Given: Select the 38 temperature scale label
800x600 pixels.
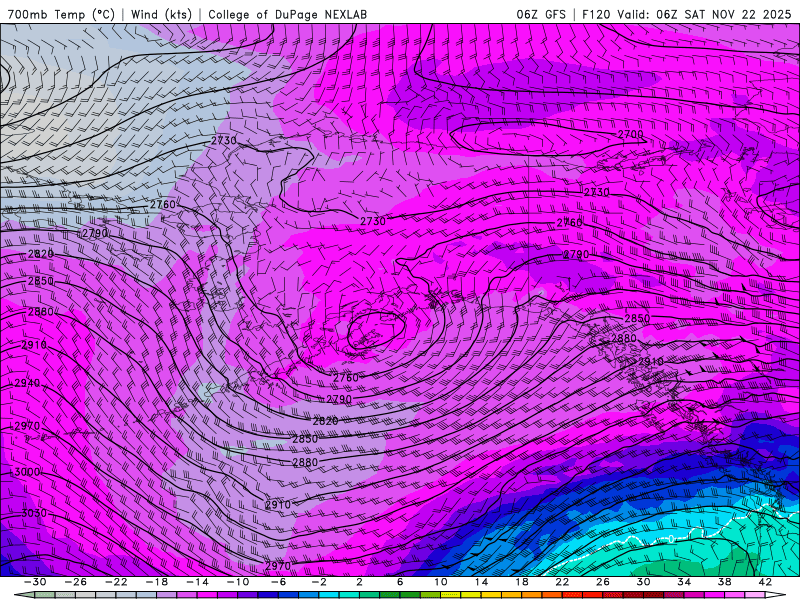Looking at the screenshot, I should (x=724, y=582).
